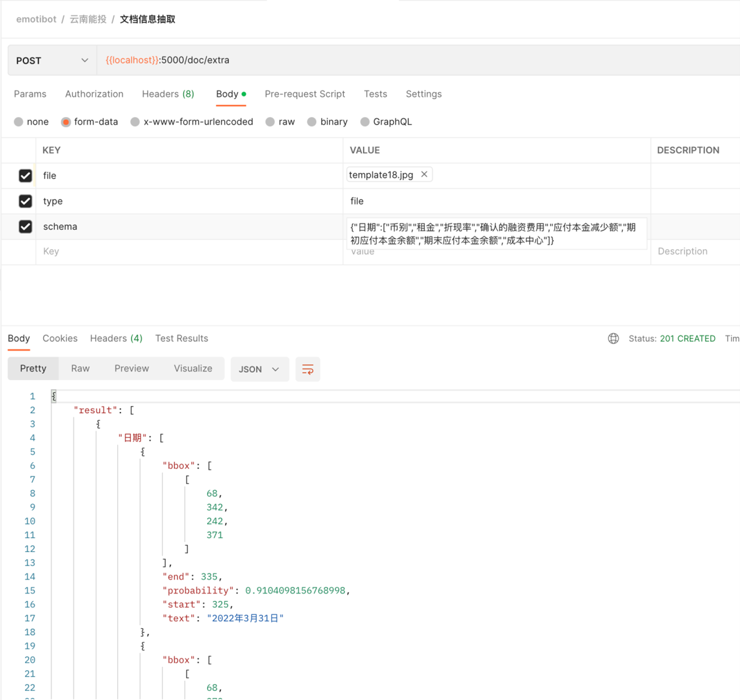Open the Cookies response tab
This screenshot has width=740, height=700.
tap(60, 338)
